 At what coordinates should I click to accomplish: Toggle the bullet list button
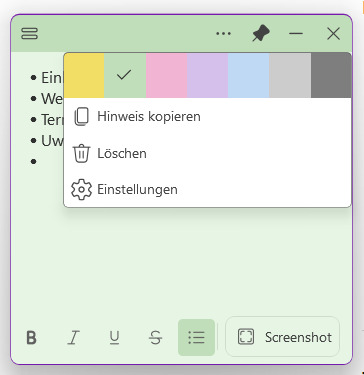click(x=196, y=337)
